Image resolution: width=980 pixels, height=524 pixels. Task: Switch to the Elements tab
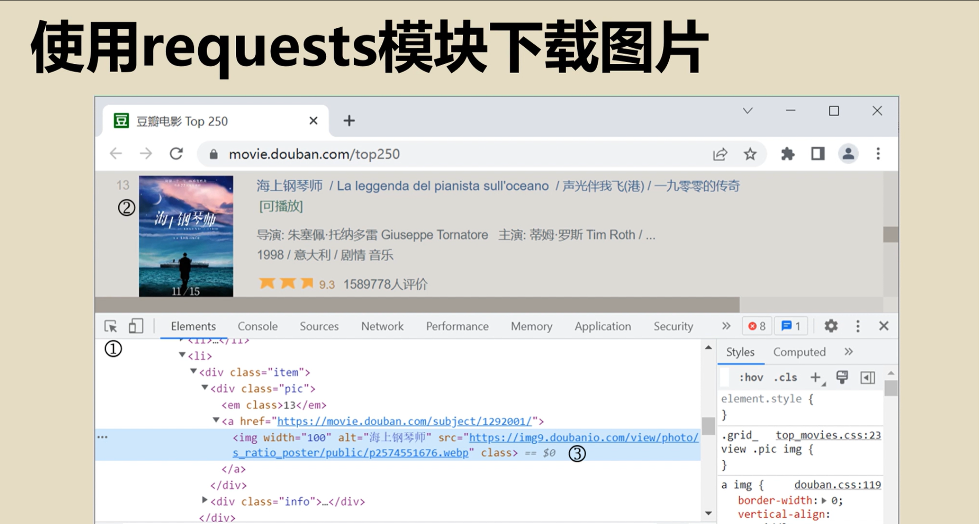point(193,326)
